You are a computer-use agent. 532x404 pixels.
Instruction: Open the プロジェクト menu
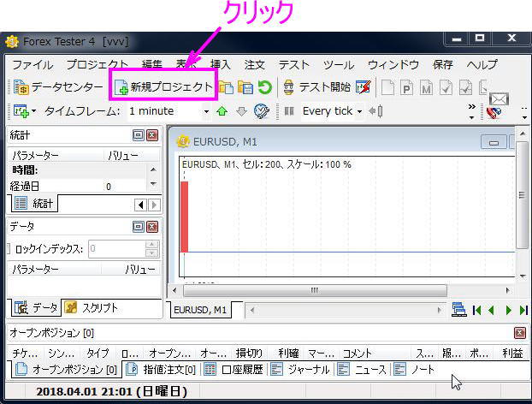coord(97,64)
